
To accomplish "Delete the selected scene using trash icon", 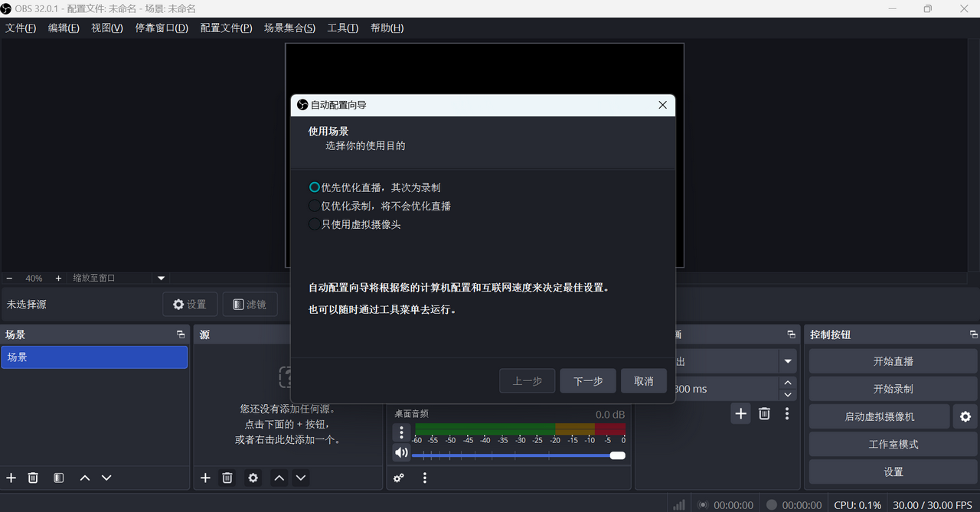I will click(x=33, y=478).
